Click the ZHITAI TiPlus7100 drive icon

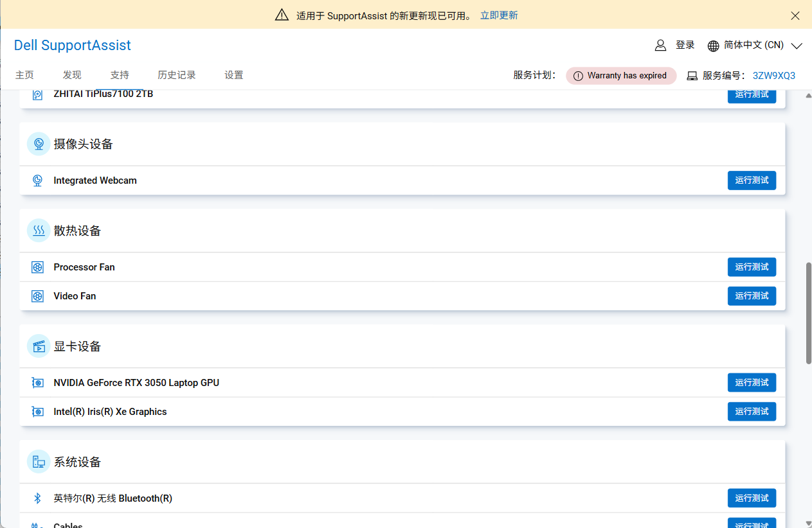click(x=38, y=94)
